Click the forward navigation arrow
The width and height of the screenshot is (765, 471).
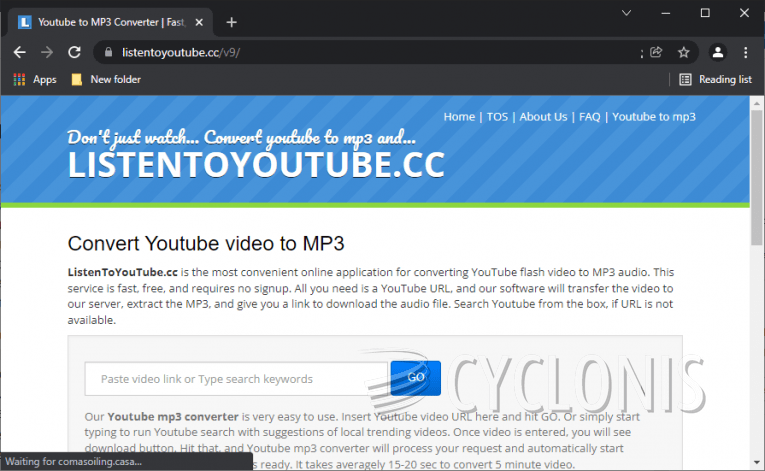47,52
